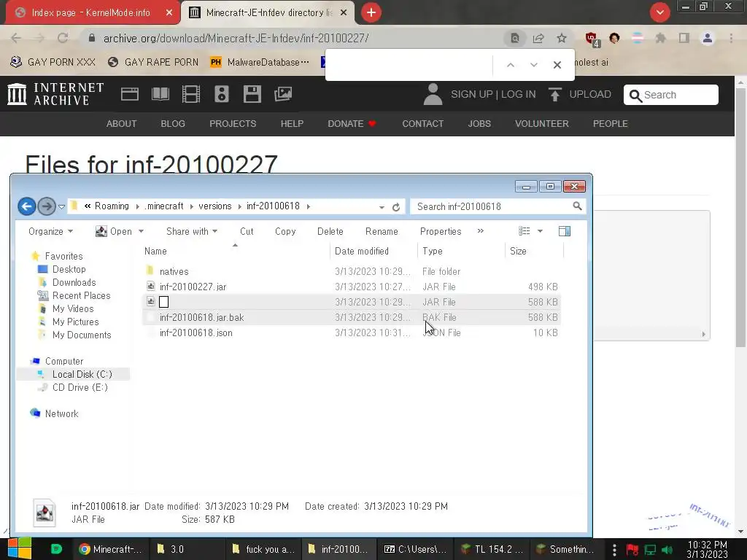Open the uBlock Origin extension icon
This screenshot has width=747, height=560.
[x=592, y=39]
